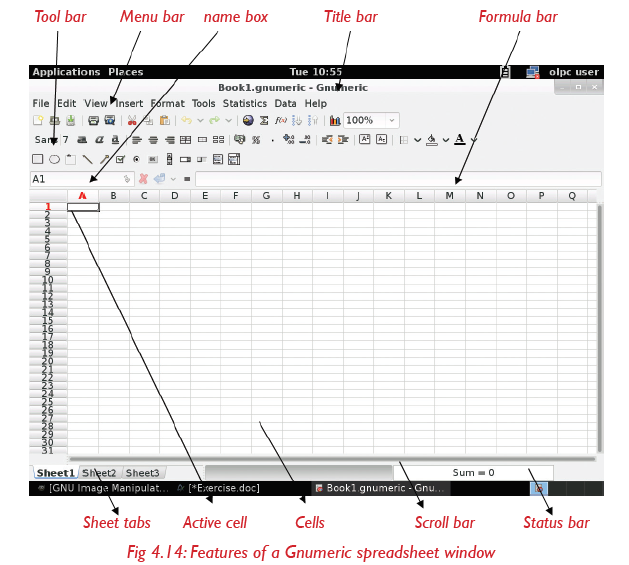The width and height of the screenshot is (629, 565).
Task: Click the Undo arrow icon
Action: 187,120
